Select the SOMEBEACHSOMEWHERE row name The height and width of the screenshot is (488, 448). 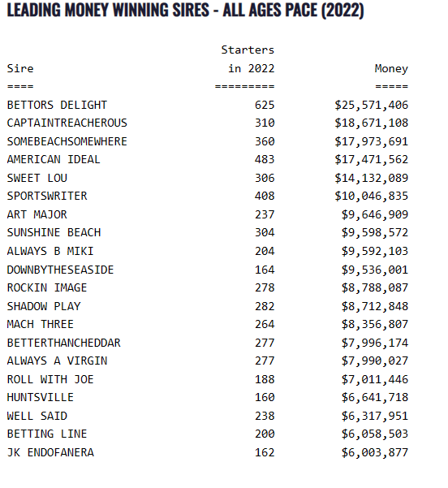click(x=67, y=141)
